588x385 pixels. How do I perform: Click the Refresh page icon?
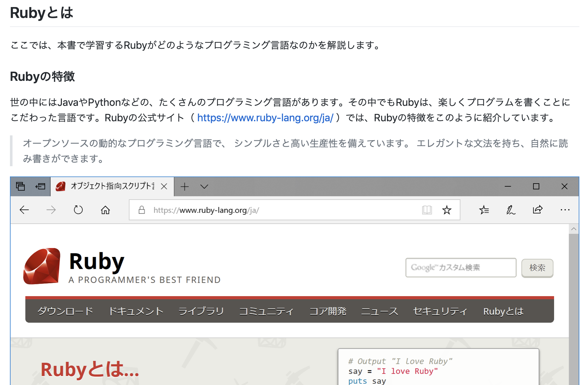(x=78, y=210)
